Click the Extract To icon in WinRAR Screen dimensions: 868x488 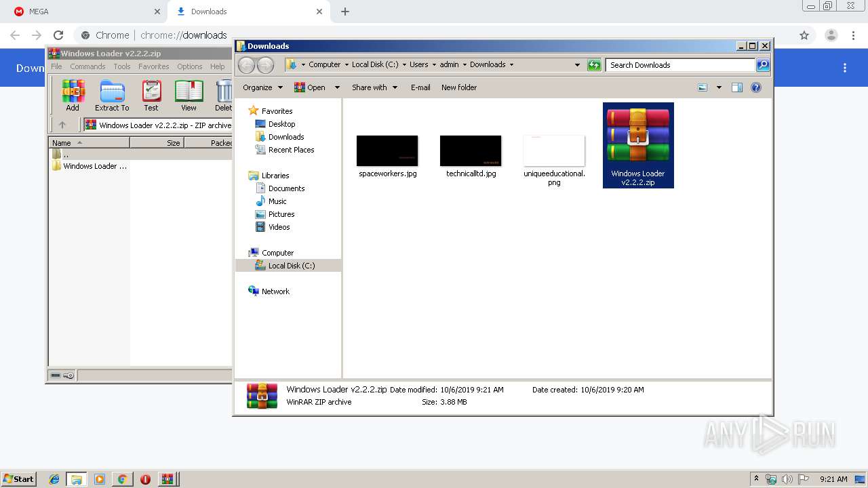(112, 96)
